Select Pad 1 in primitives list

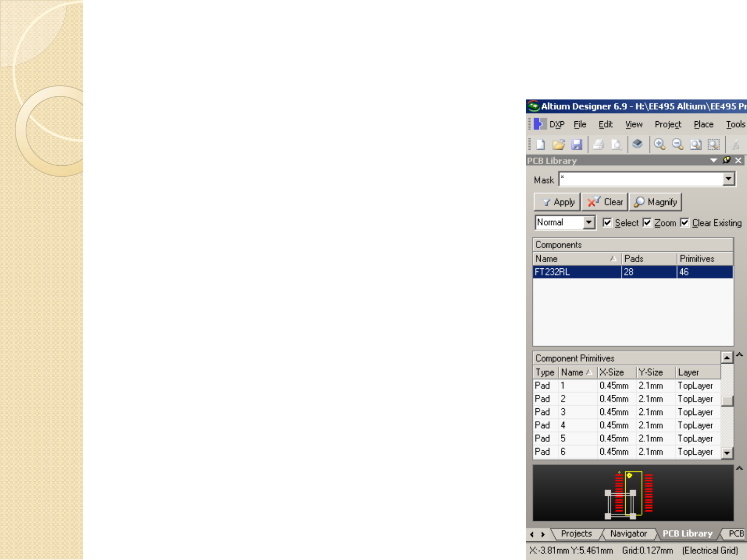point(627,385)
